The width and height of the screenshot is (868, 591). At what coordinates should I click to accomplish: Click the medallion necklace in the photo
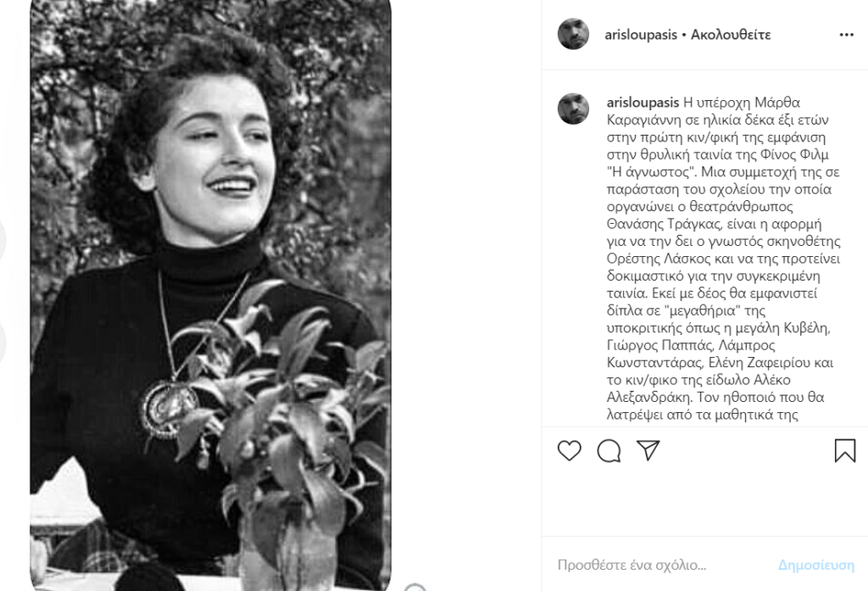[x=169, y=408]
